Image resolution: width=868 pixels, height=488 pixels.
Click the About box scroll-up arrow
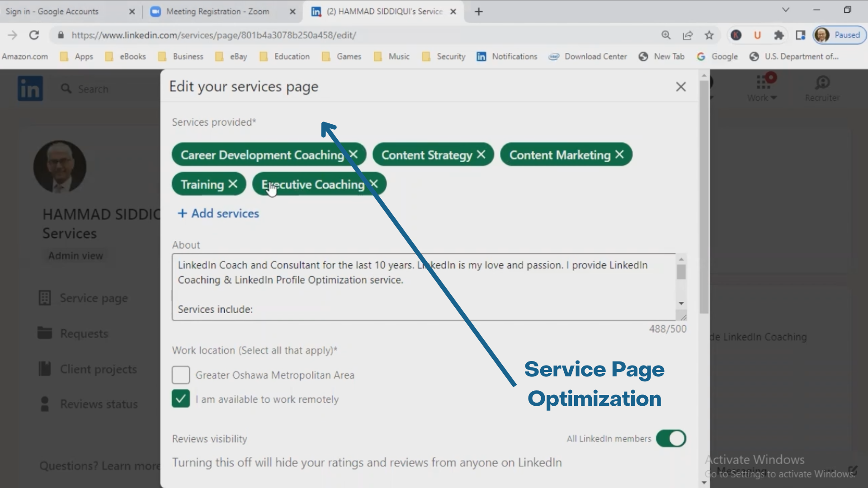681,259
